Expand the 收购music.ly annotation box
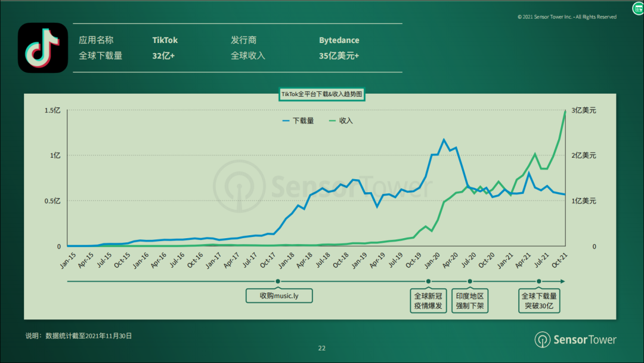Screen dimensions: 644x363 (x=278, y=296)
